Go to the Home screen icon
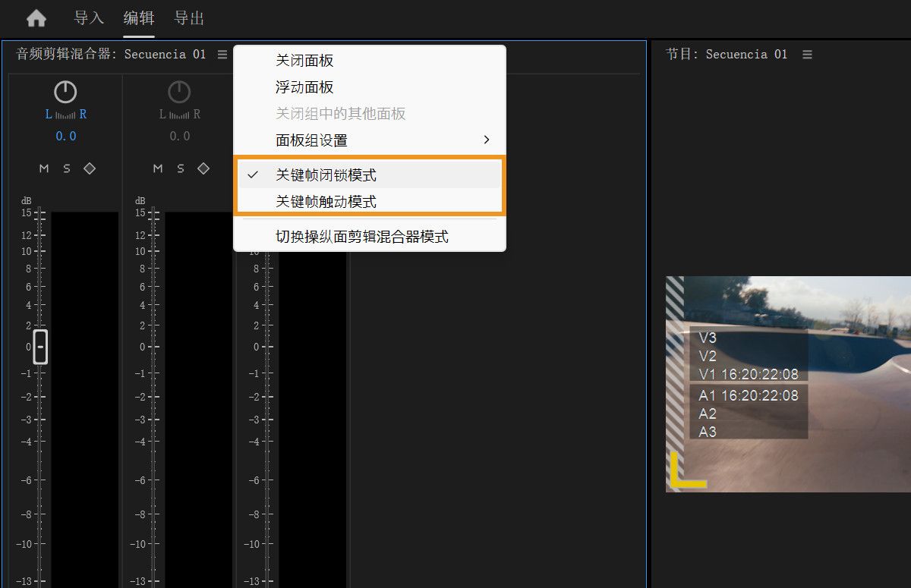The height and width of the screenshot is (588, 911). tap(36, 18)
